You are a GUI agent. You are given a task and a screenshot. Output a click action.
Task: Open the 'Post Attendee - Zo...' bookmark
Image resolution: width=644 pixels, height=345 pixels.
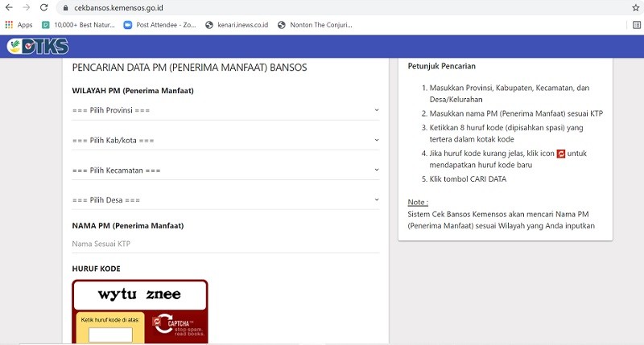160,25
